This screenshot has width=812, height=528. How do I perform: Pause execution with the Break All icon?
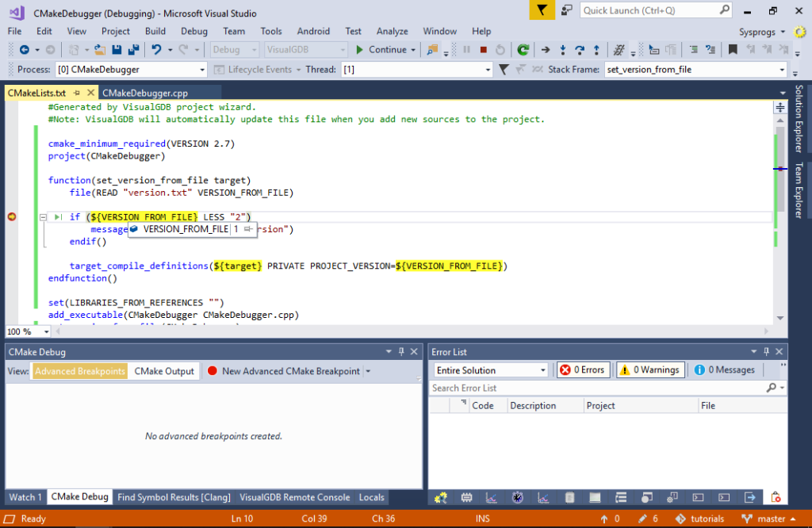pos(466,49)
